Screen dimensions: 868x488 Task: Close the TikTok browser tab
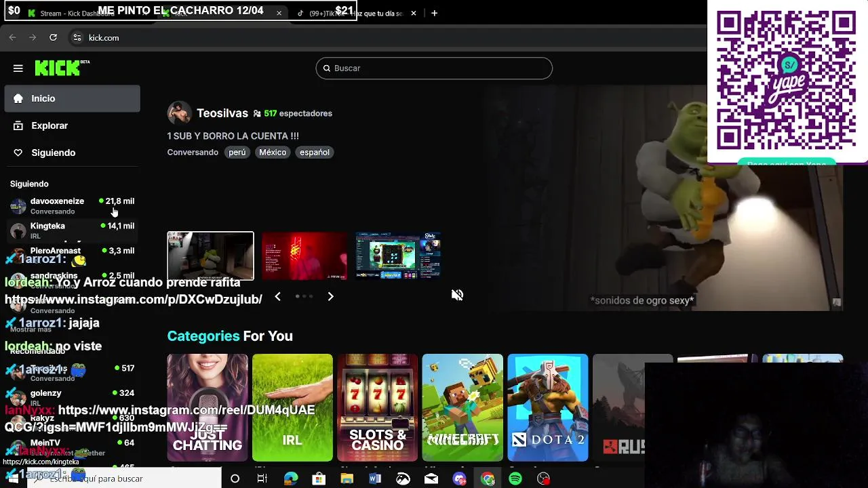[x=414, y=14]
